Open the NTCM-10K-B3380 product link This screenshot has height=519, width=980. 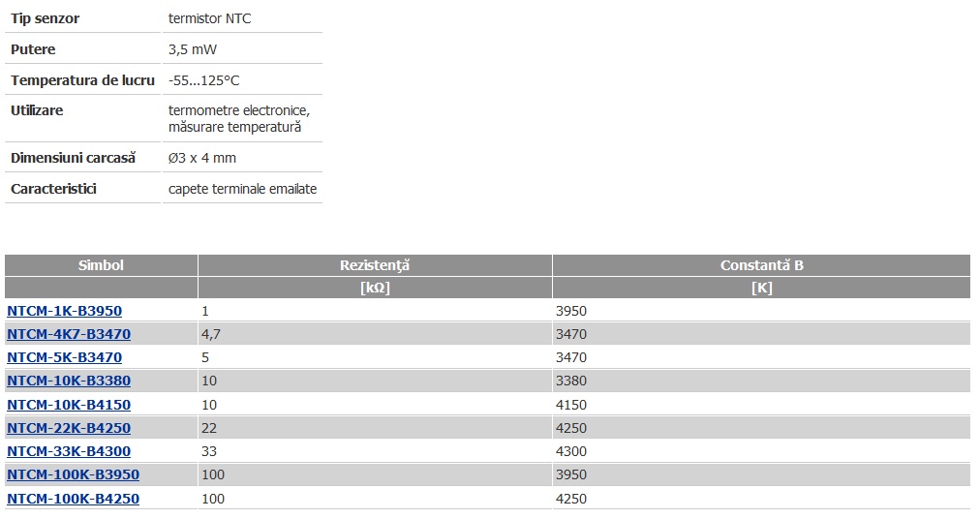69,381
